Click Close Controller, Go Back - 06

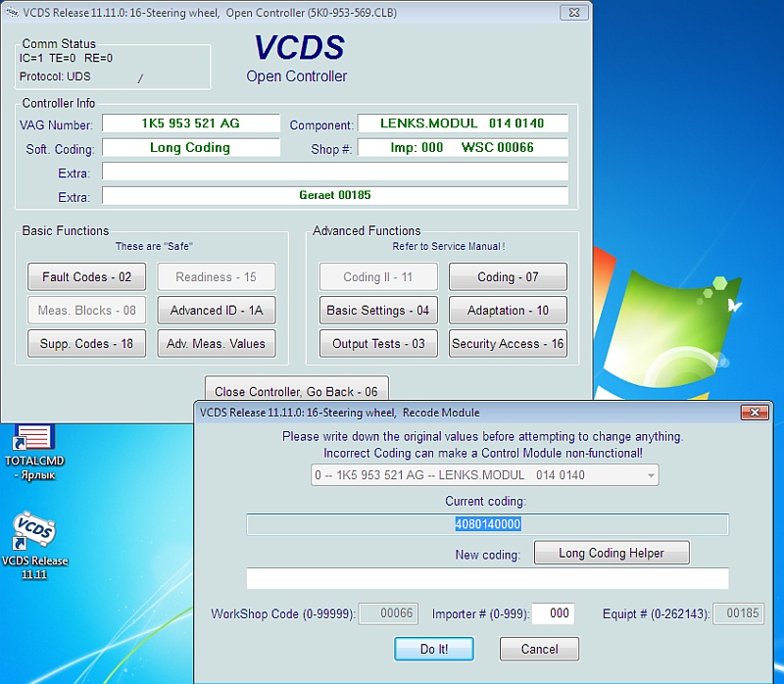point(297,389)
